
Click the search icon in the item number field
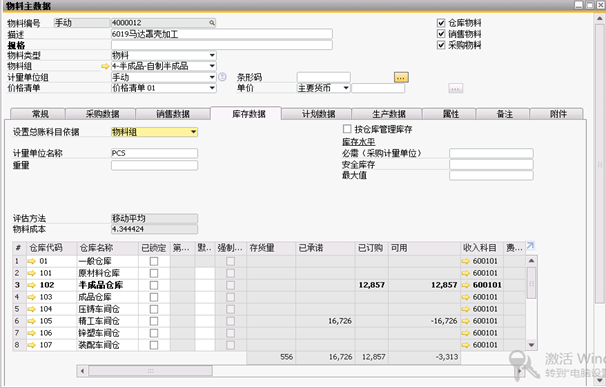click(x=212, y=23)
